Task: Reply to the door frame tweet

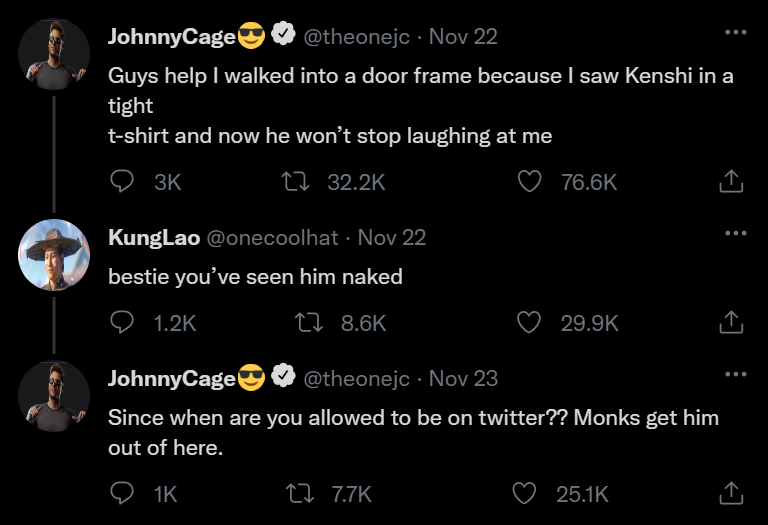Action: click(x=121, y=181)
